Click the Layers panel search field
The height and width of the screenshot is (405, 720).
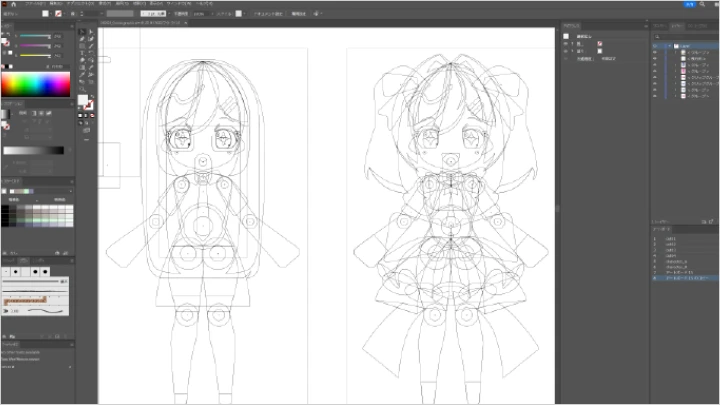(x=687, y=37)
